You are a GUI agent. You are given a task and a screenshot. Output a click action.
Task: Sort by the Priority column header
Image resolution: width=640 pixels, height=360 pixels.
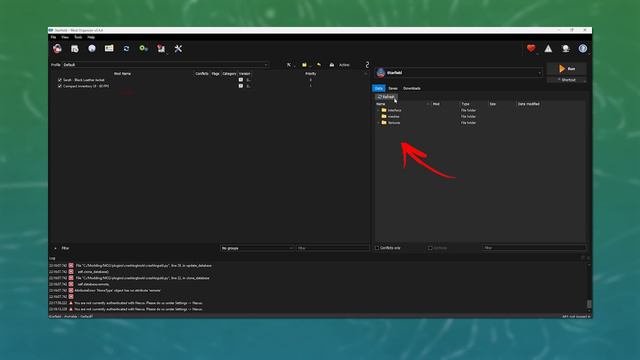click(311, 73)
